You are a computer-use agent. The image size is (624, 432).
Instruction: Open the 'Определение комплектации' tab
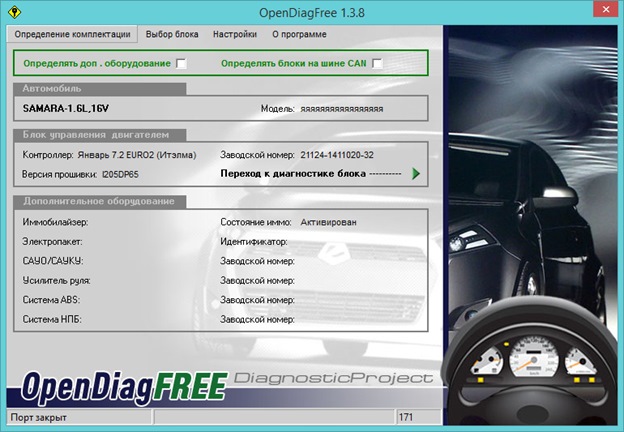(72, 34)
